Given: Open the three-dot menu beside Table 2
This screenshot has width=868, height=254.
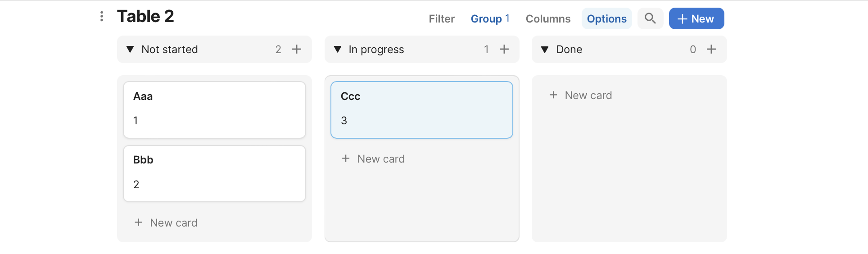Looking at the screenshot, I should [102, 17].
